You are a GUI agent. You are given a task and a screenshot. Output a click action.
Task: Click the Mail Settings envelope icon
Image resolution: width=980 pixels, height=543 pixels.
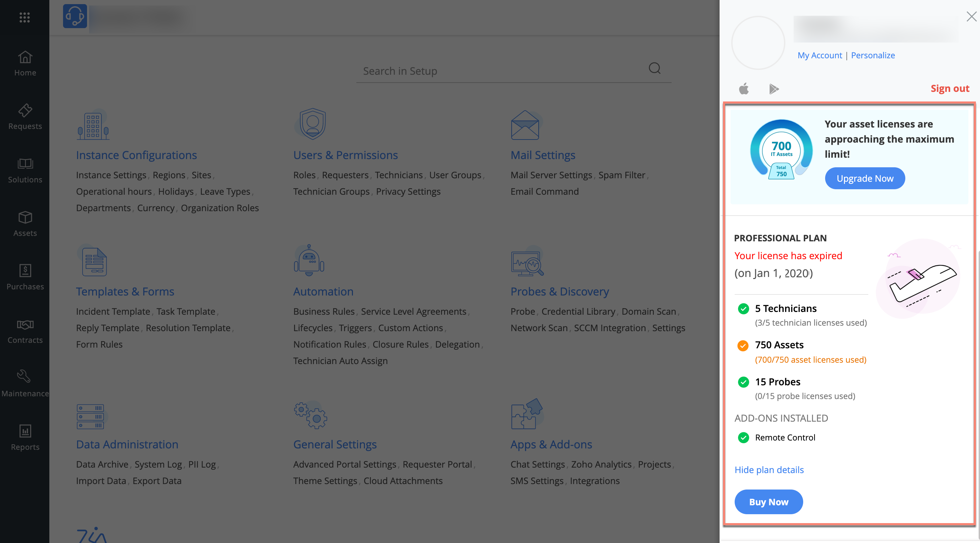(525, 125)
